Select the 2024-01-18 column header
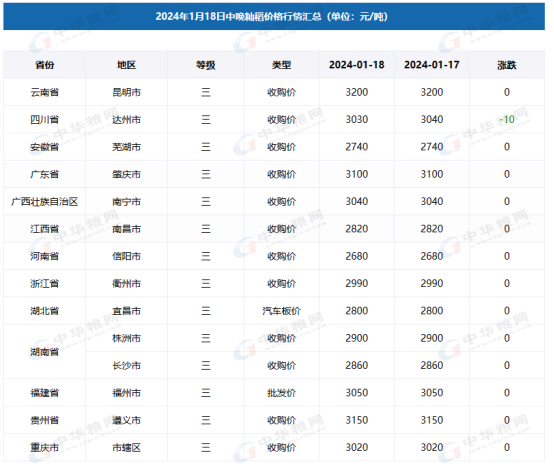The image size is (554, 468). (357, 65)
